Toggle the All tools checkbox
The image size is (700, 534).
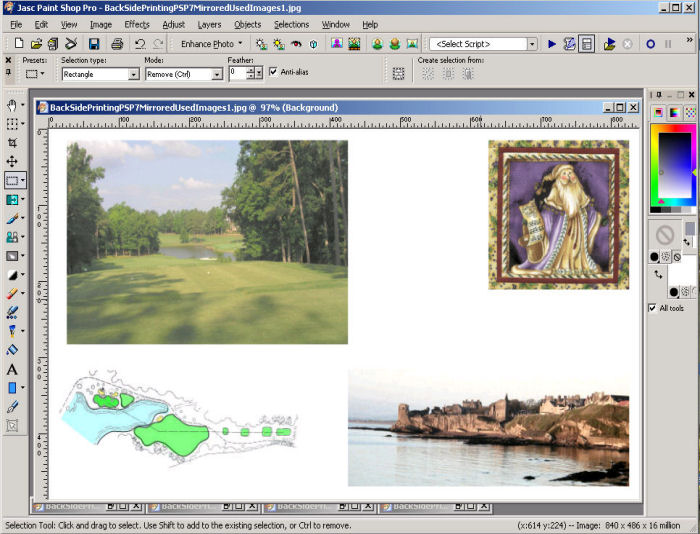click(653, 308)
